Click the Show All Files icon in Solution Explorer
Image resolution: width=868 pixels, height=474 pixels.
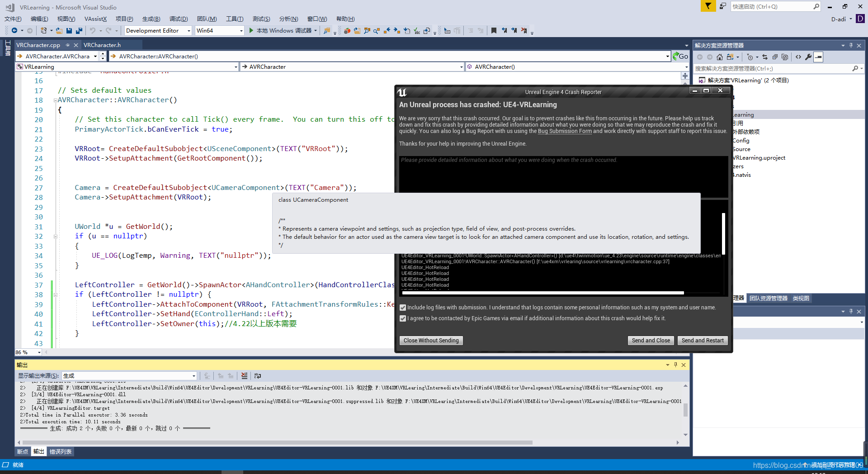(785, 57)
